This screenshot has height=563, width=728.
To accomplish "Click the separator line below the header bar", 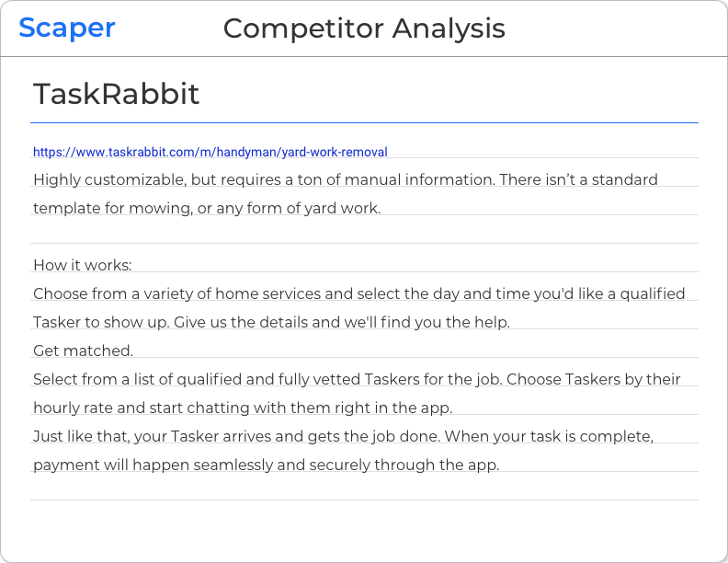I will [364, 57].
